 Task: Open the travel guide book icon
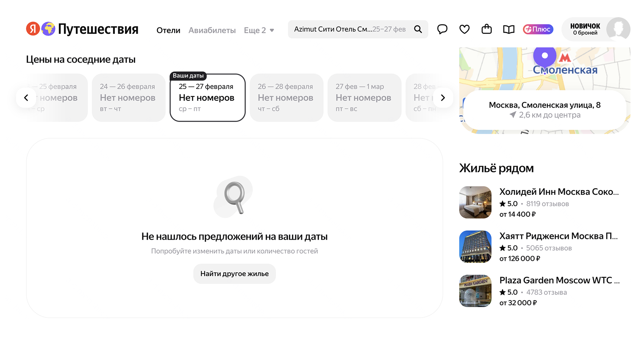(x=508, y=29)
